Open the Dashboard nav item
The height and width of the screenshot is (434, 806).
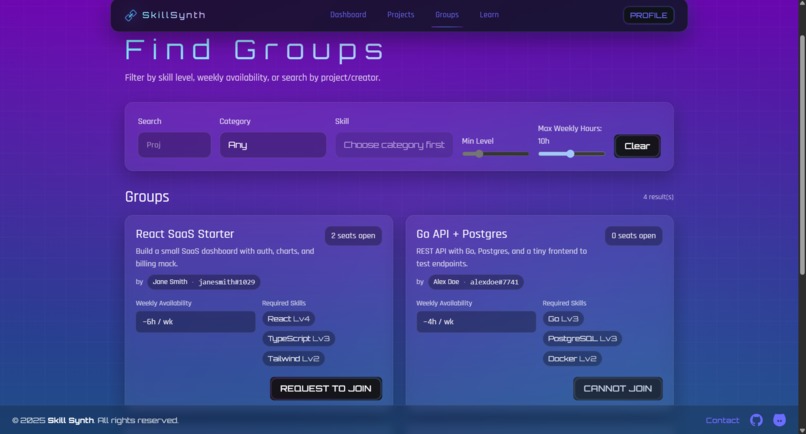tap(348, 15)
